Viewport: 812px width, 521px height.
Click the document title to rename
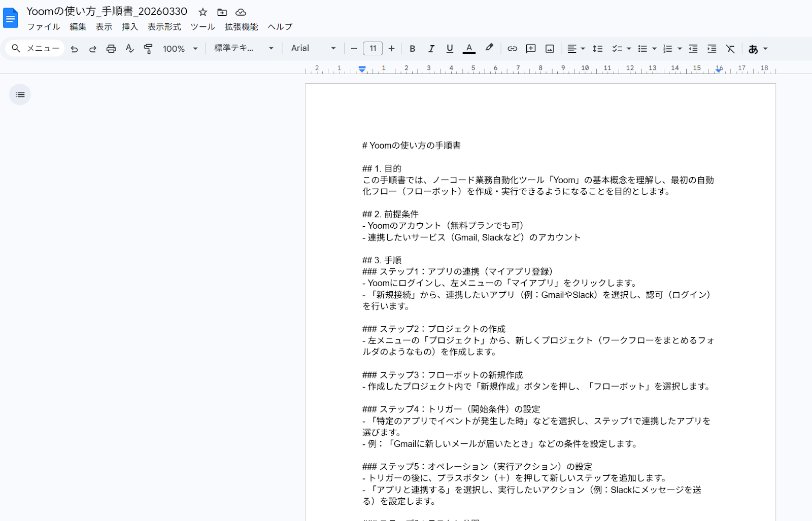tap(107, 11)
